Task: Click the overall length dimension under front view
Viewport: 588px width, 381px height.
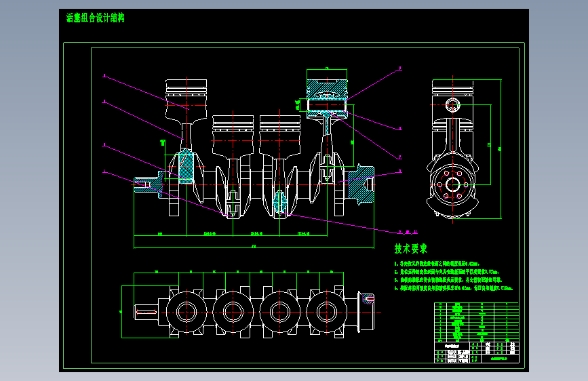Action: (254, 247)
